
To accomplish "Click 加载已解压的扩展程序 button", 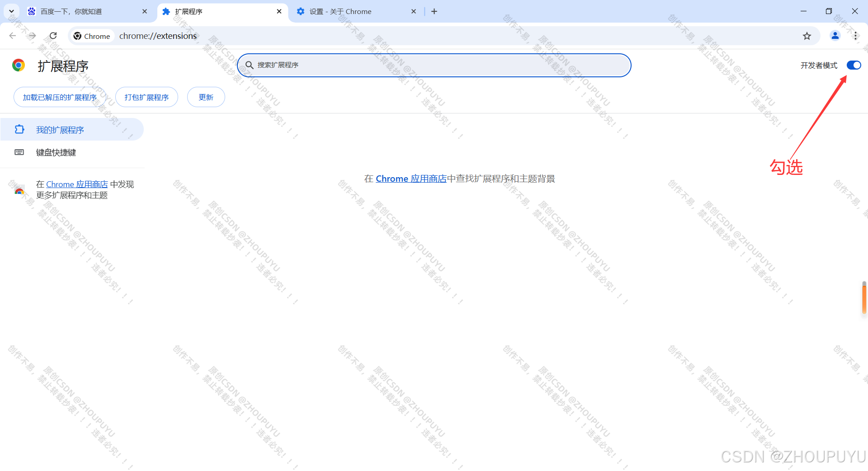I will click(60, 97).
